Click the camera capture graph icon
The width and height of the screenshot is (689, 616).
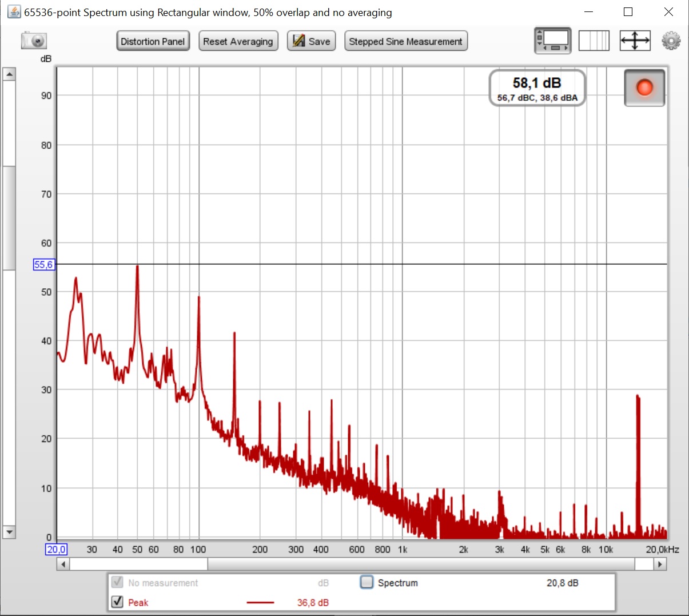click(34, 41)
